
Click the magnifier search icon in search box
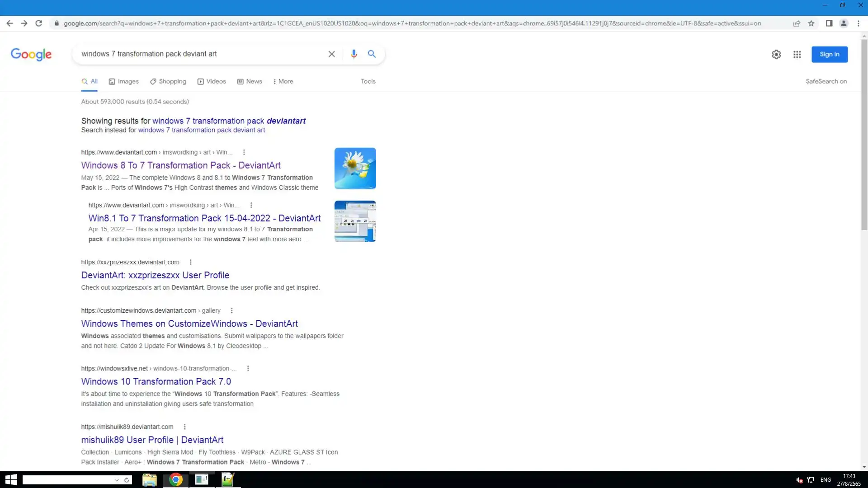coord(372,54)
